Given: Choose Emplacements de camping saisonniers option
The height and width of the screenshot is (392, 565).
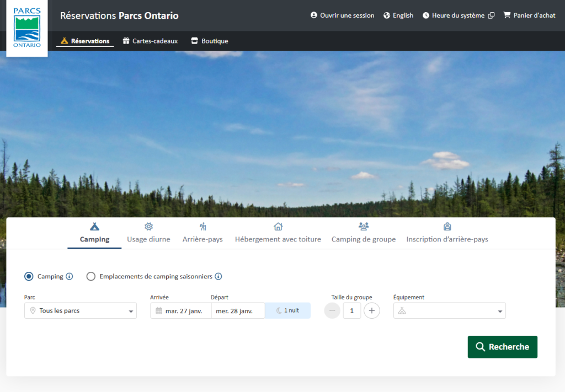Looking at the screenshot, I should pos(91,276).
